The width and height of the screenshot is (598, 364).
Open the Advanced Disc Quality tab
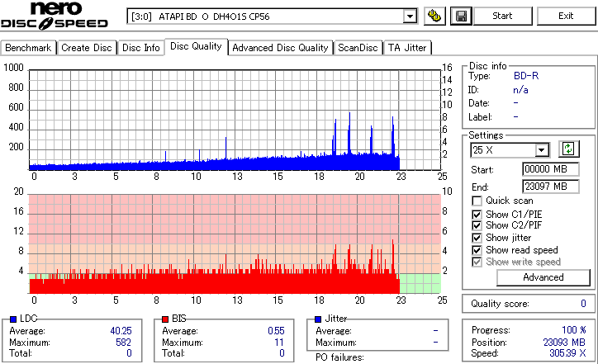[x=280, y=48]
